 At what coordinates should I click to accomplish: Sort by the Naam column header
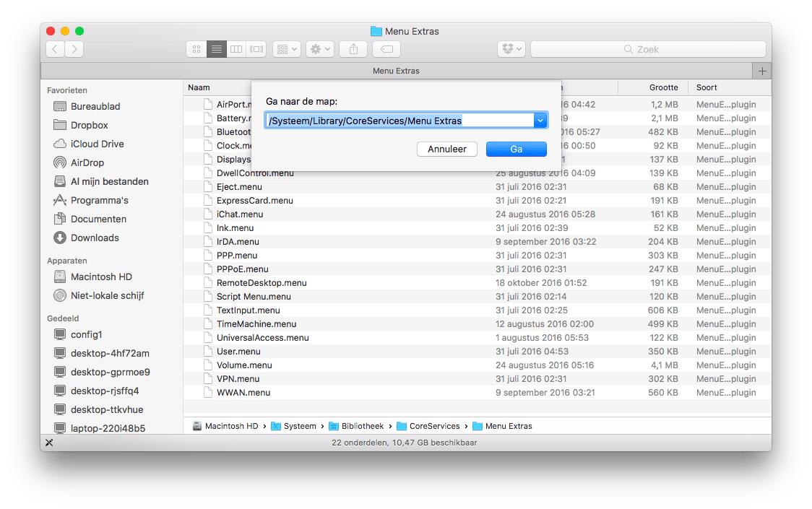coord(199,87)
